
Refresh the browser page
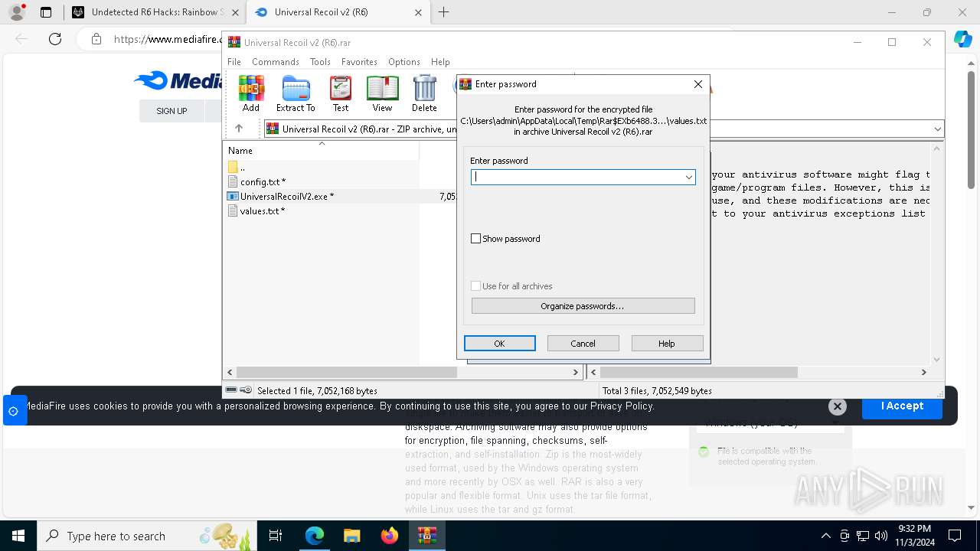tap(54, 39)
